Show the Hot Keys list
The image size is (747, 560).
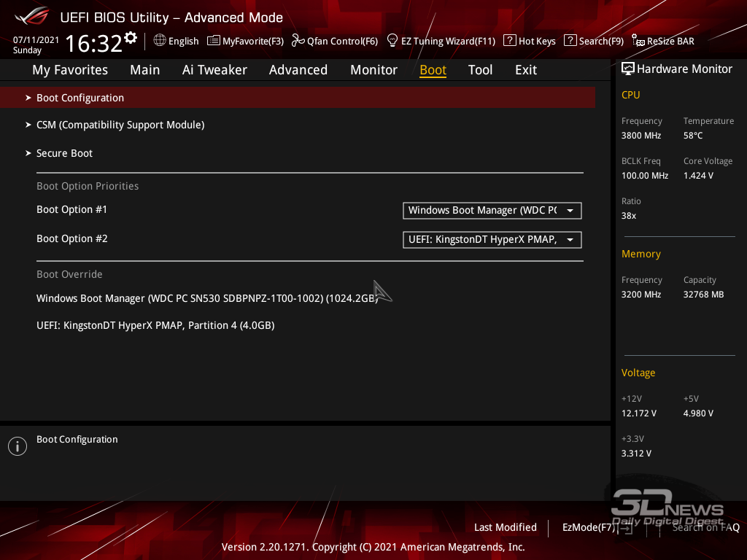click(x=537, y=41)
